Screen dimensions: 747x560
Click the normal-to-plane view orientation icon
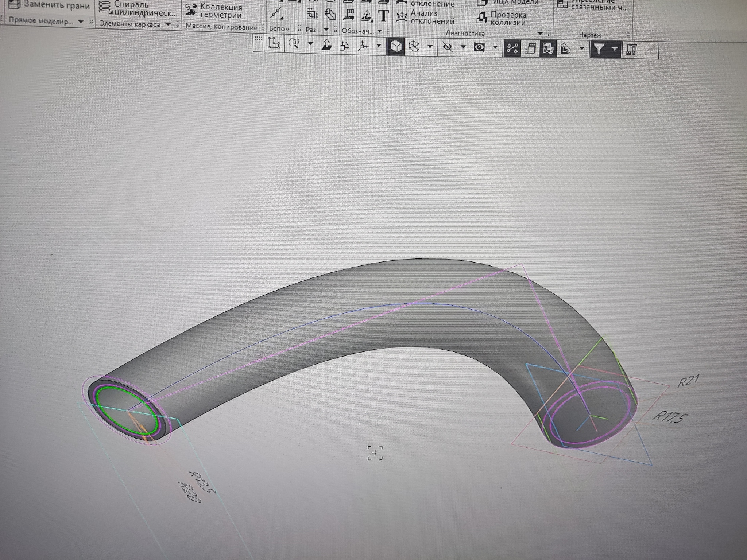327,46
